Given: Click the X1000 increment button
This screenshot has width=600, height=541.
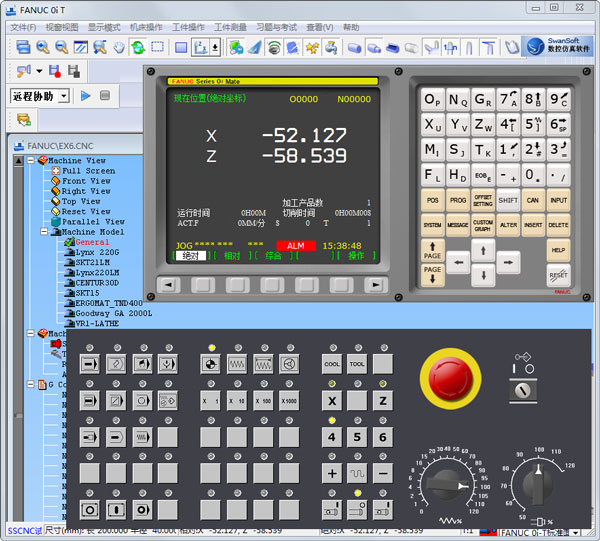Looking at the screenshot, I should click(289, 401).
